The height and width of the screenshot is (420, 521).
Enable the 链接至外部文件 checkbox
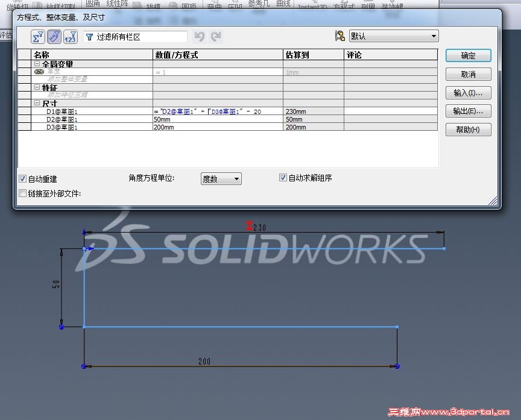click(22, 193)
